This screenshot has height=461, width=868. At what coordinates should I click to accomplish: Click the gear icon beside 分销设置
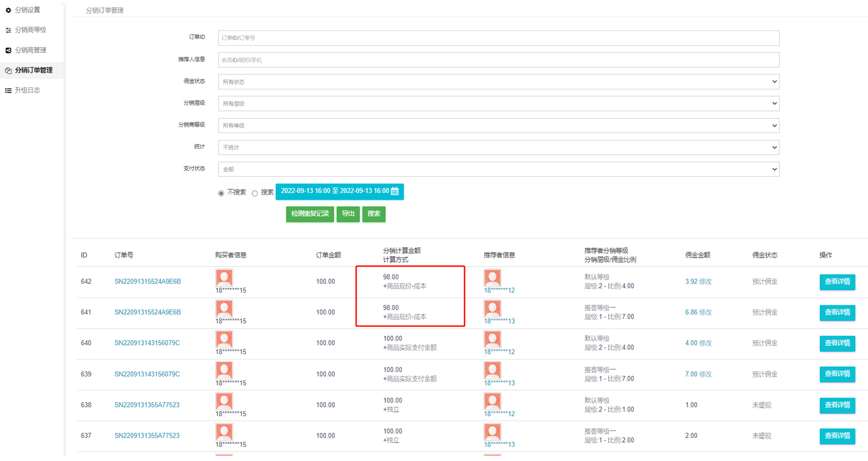pos(8,10)
